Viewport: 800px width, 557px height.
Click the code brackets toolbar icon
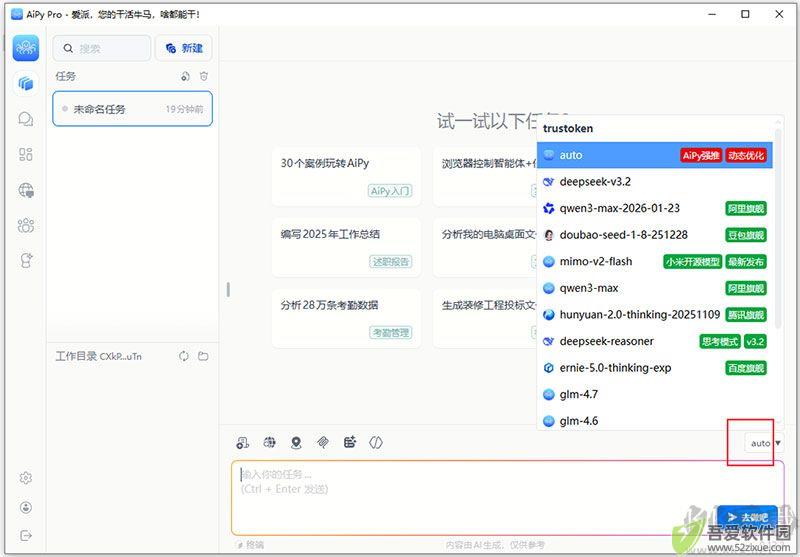coord(376,442)
